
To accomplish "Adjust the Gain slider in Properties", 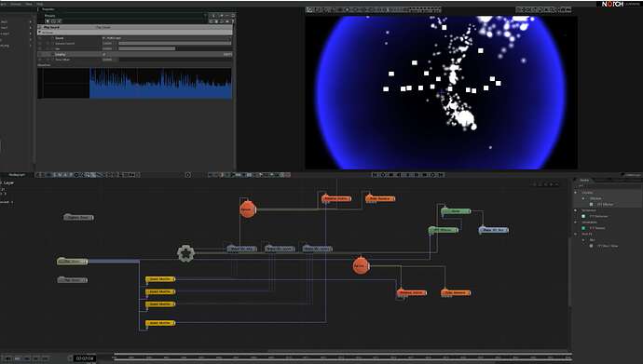I will (x=174, y=48).
